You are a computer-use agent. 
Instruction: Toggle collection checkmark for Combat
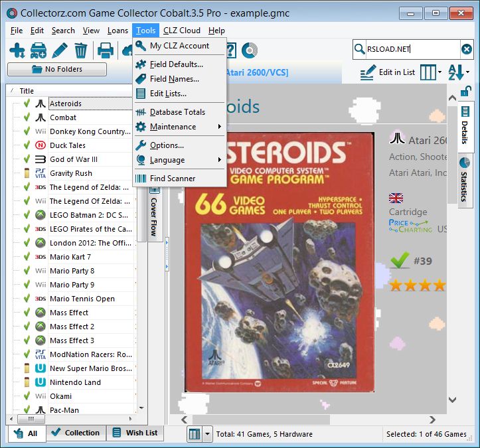(27, 117)
